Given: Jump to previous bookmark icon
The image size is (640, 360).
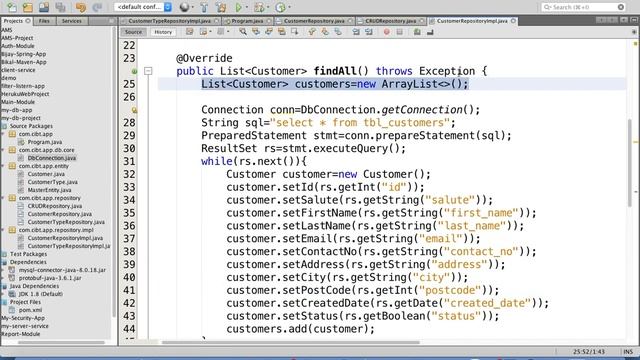Looking at the screenshot, I should click(312, 32).
